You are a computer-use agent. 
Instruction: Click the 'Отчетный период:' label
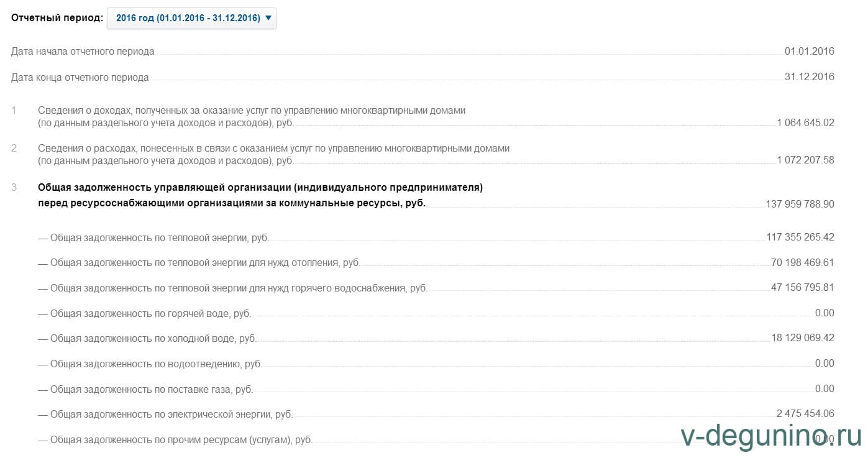point(57,18)
